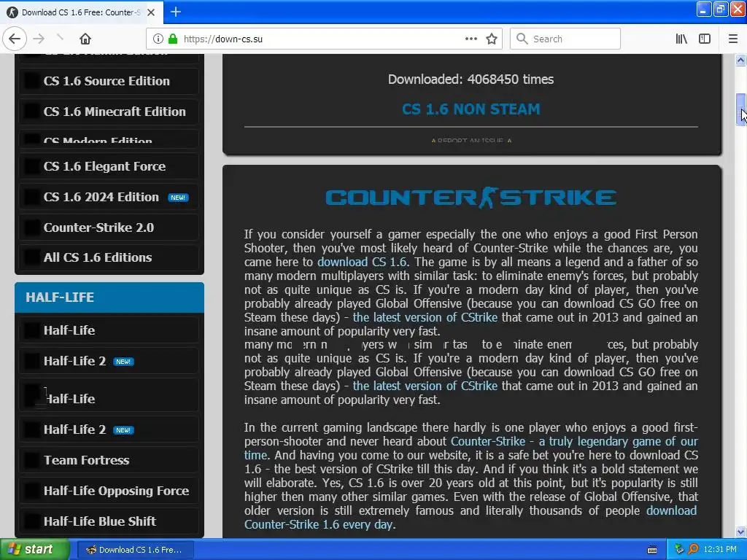Open the Windows start button
This screenshot has width=747, height=560.
click(x=35, y=550)
